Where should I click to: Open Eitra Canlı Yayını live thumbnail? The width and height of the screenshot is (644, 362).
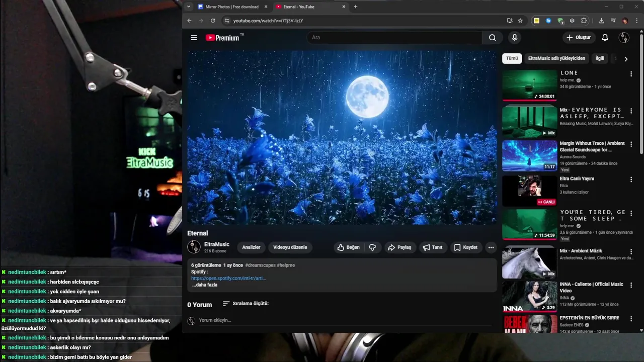(529, 191)
